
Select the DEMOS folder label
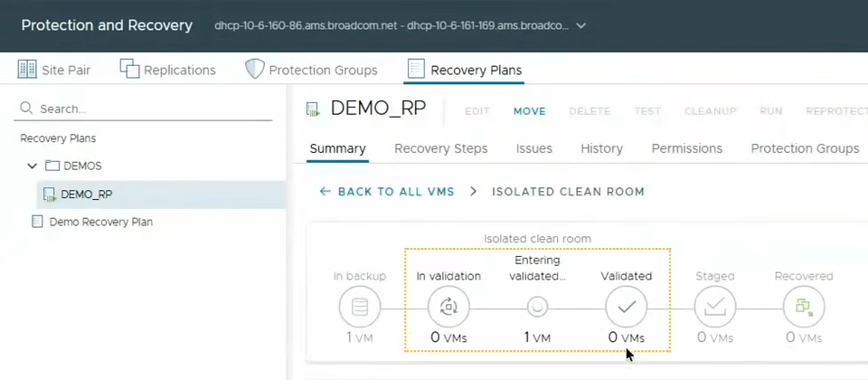pyautogui.click(x=82, y=166)
